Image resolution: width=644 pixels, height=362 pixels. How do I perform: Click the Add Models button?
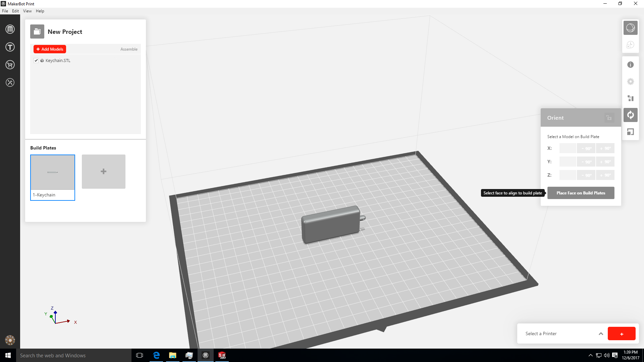[x=50, y=49]
